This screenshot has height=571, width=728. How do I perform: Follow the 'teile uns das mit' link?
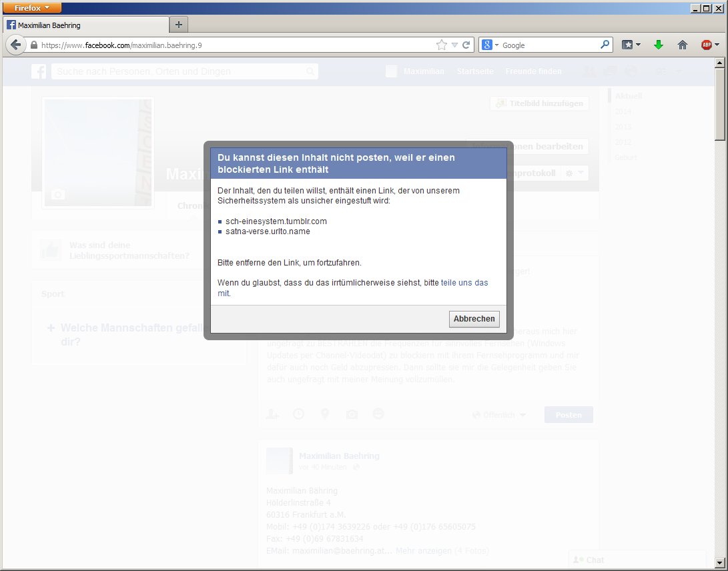pos(464,283)
